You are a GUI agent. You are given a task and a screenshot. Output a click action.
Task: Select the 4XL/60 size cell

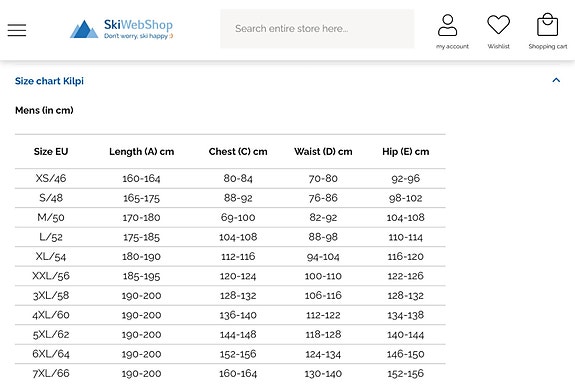[51, 315]
